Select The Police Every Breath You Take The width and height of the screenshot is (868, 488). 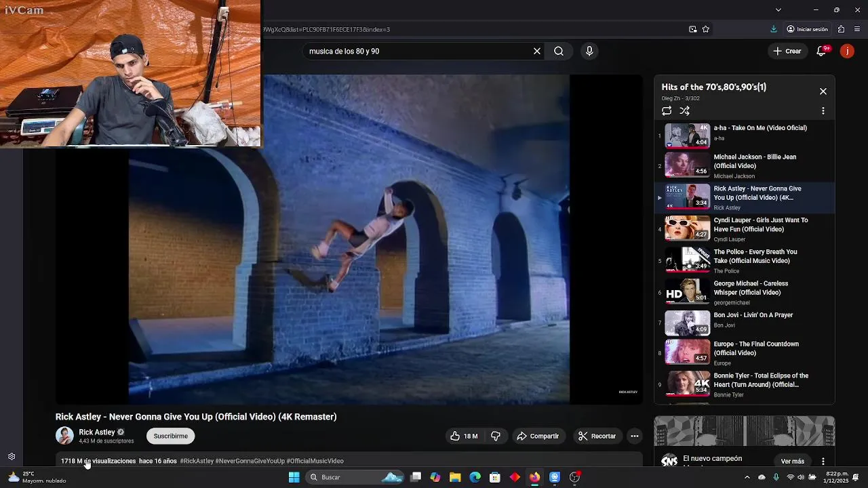click(745, 261)
